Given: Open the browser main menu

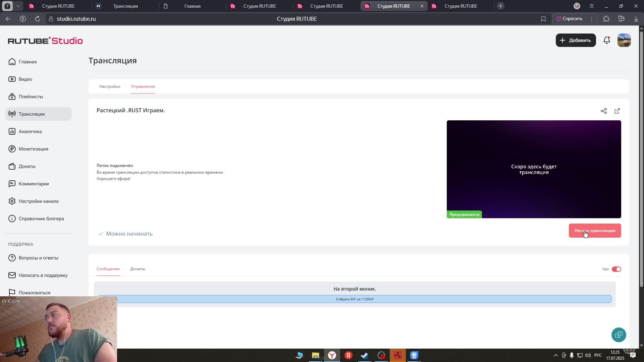Looking at the screenshot, I should pyautogui.click(x=592, y=6).
